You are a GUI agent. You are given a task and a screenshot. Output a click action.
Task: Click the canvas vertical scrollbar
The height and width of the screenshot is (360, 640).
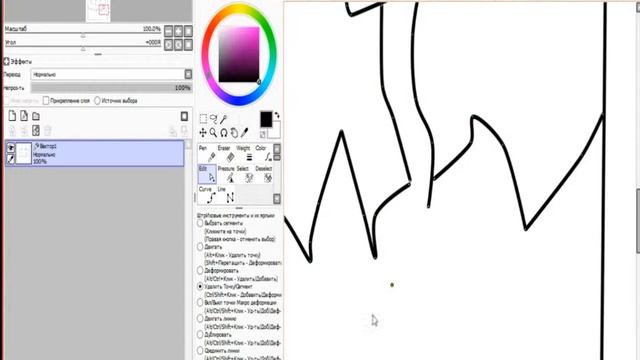tap(637, 220)
